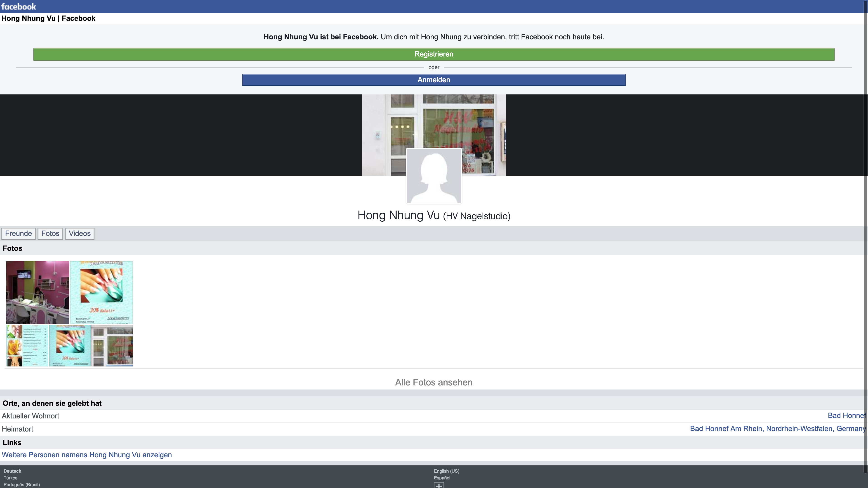
Task: Click the blue Anmelden button
Action: [434, 80]
